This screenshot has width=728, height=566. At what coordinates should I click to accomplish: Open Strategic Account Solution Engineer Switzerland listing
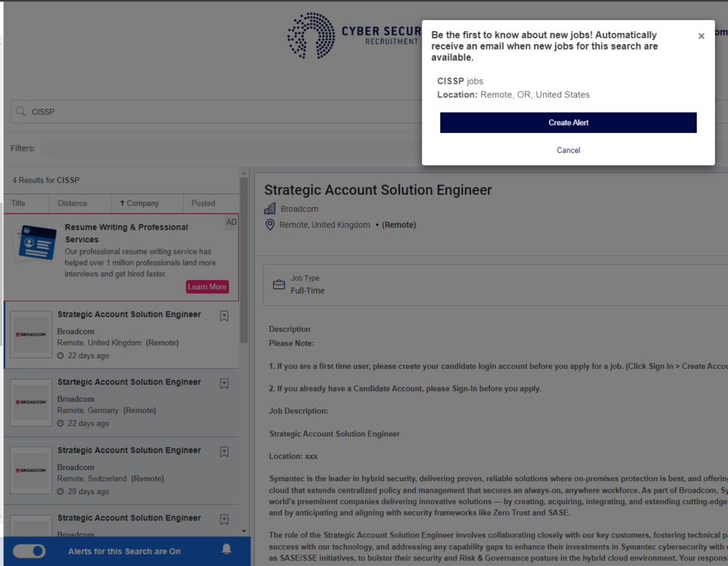pyautogui.click(x=129, y=450)
